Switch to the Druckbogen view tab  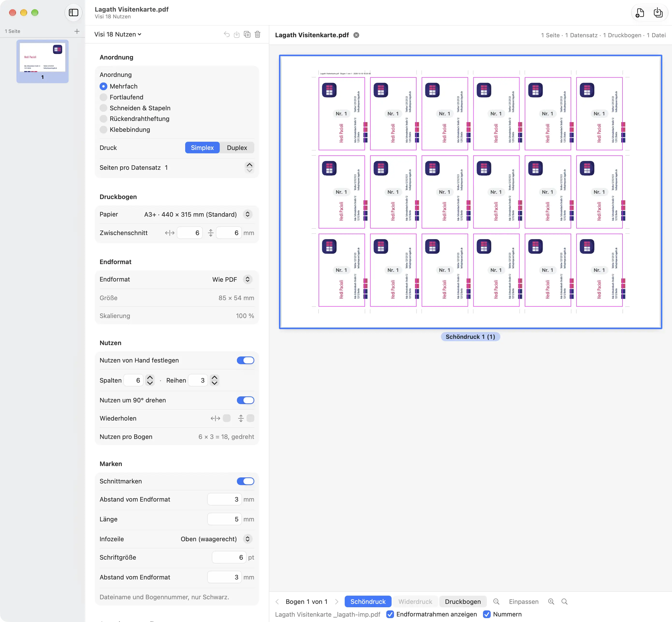tap(463, 601)
